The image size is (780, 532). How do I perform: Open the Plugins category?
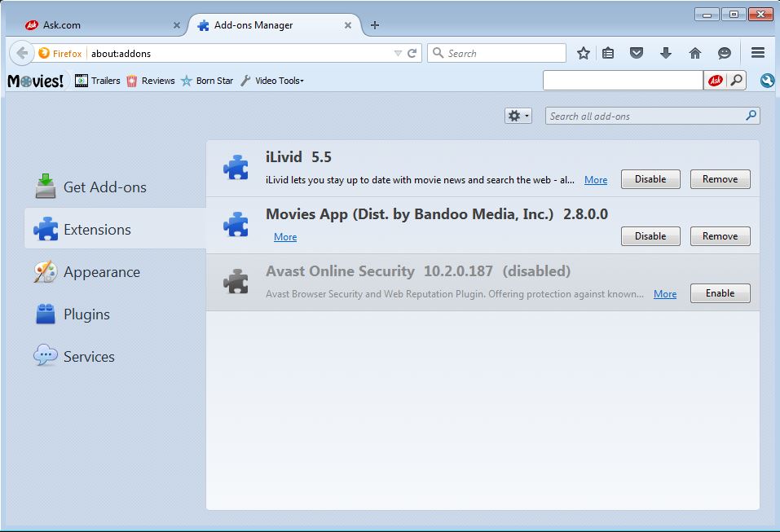pyautogui.click(x=116, y=314)
